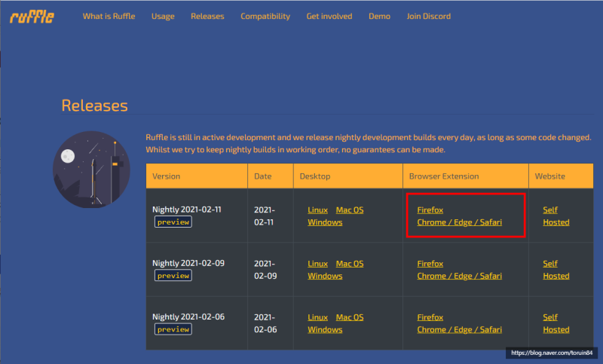
Task: Open the Get involved page
Action: [329, 16]
